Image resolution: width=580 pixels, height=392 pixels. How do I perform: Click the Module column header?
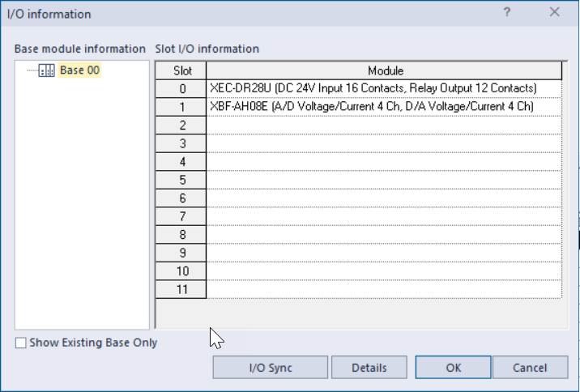pos(384,70)
